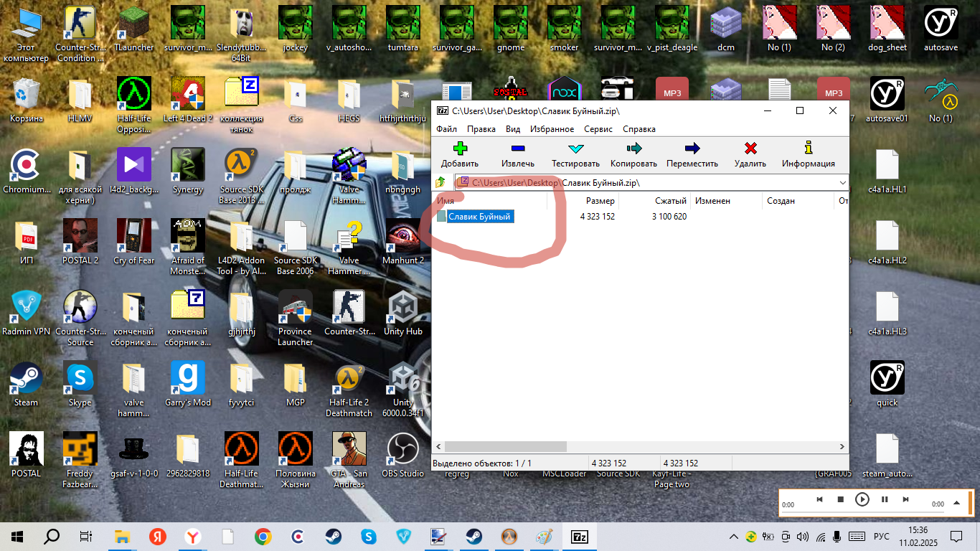Select the OBS Studio desktop shortcut

pos(403,456)
